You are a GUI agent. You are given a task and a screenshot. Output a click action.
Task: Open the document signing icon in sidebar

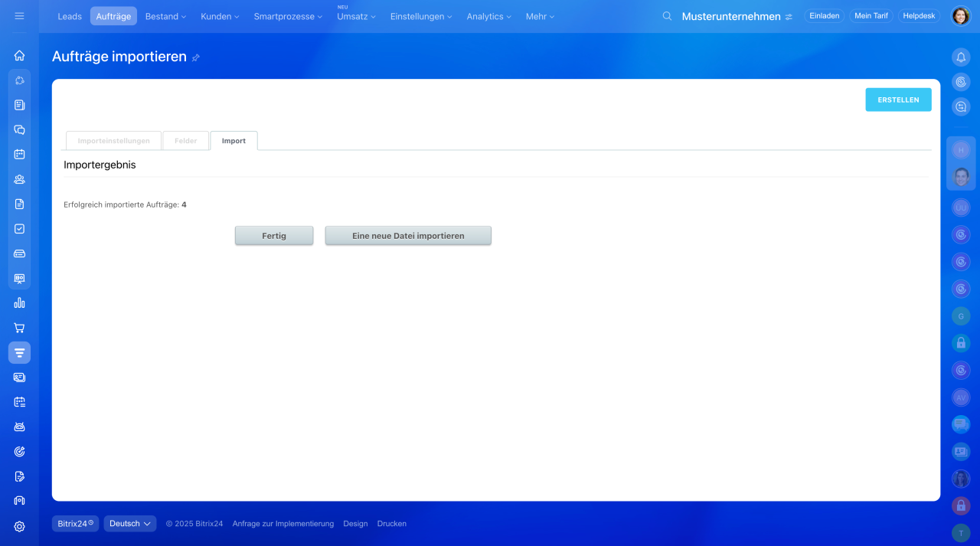coord(19,476)
